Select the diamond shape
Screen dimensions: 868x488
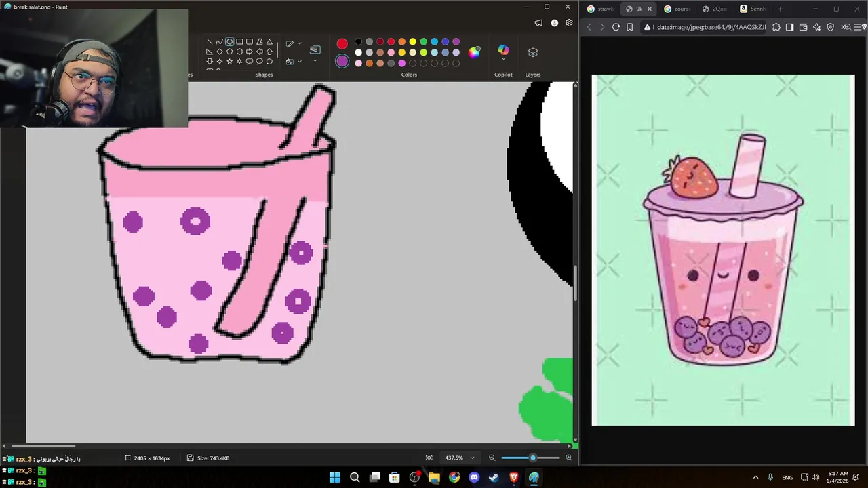(x=220, y=52)
